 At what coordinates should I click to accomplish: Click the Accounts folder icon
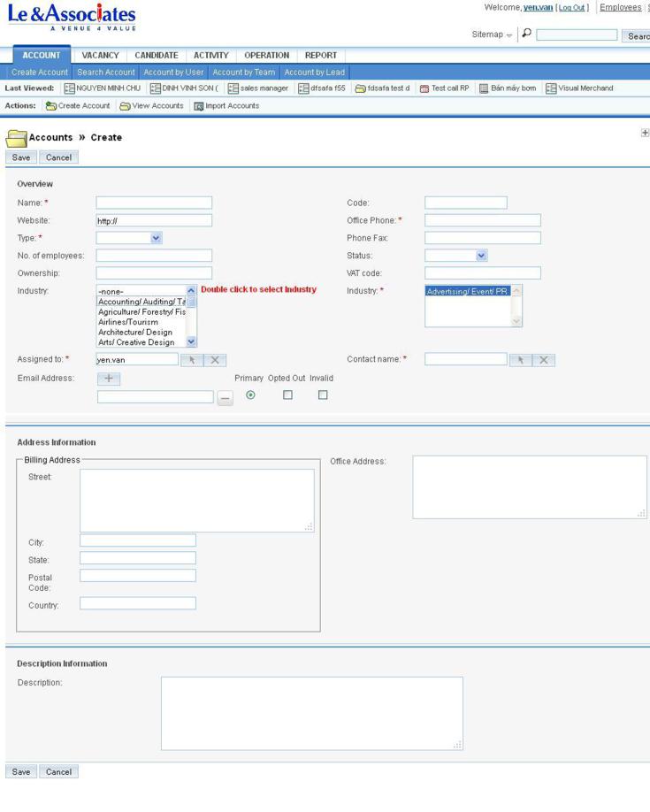coord(16,138)
